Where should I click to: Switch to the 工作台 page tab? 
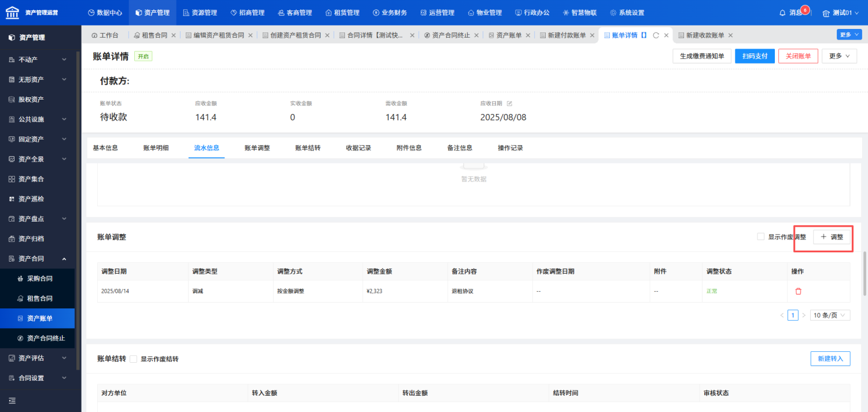click(x=105, y=35)
